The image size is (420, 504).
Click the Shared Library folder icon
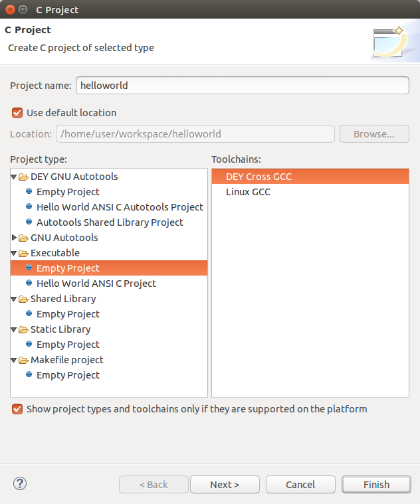tap(24, 299)
